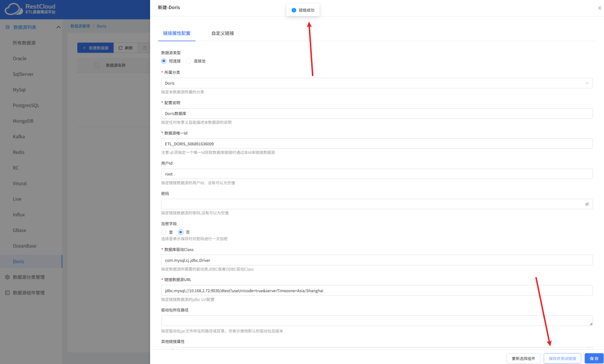Click the 数据源唯一Id input field

377,143
